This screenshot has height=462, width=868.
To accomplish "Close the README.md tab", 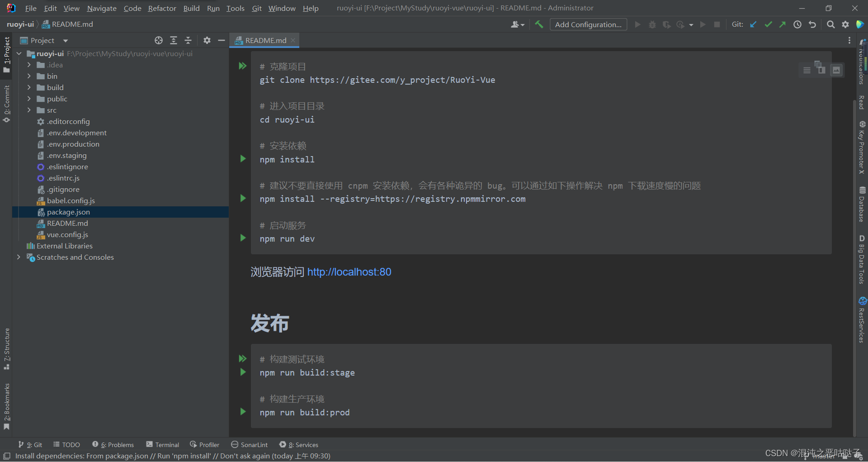I will click(x=293, y=40).
